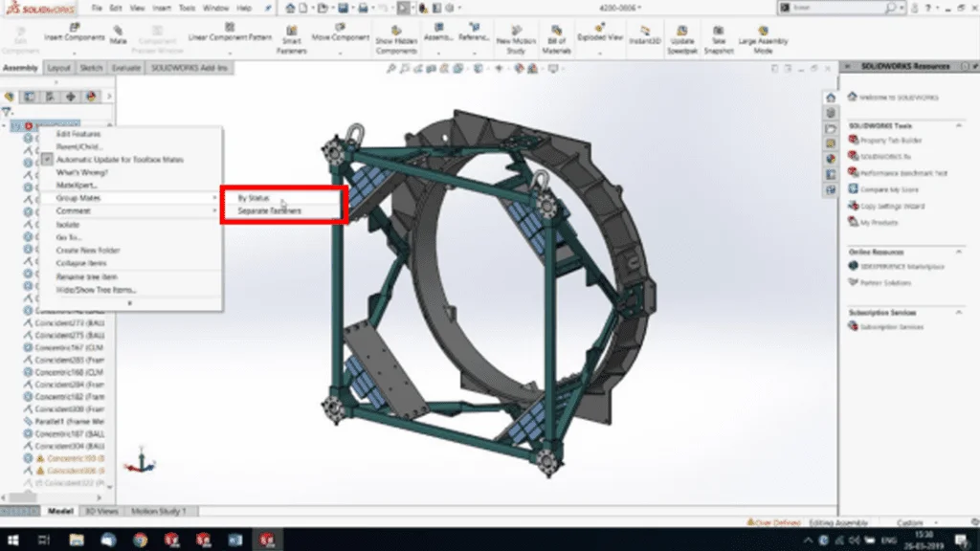This screenshot has width=980, height=551.
Task: Select By Status in submenu
Action: [x=253, y=198]
